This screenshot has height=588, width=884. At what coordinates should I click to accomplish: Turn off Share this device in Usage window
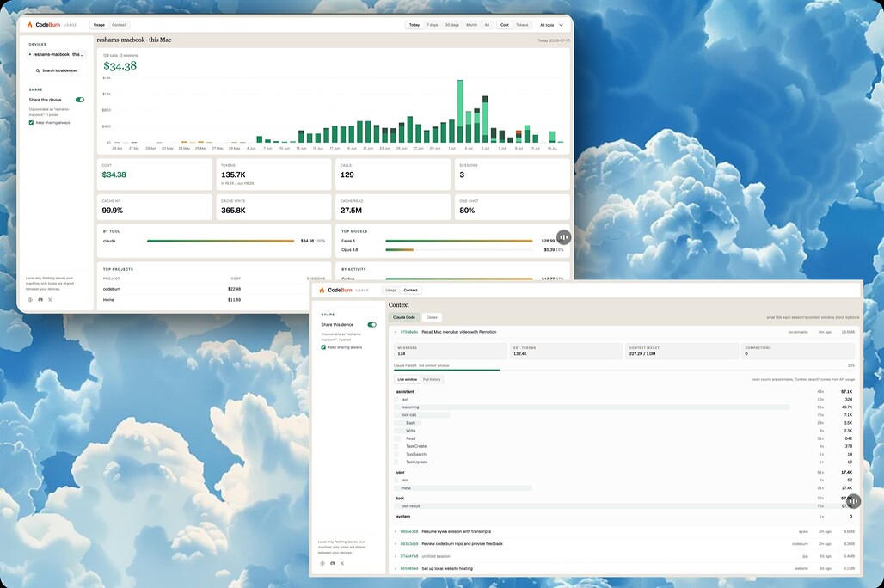pos(80,100)
